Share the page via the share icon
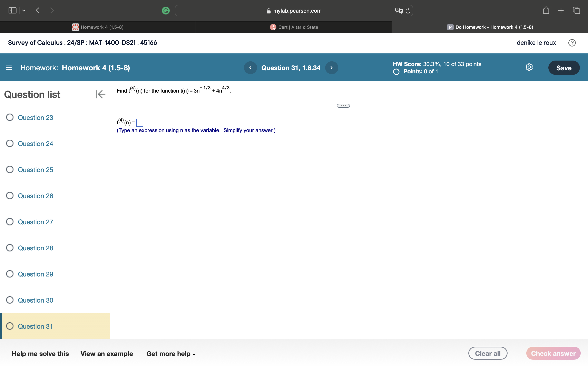This screenshot has height=367, width=588. pyautogui.click(x=546, y=10)
